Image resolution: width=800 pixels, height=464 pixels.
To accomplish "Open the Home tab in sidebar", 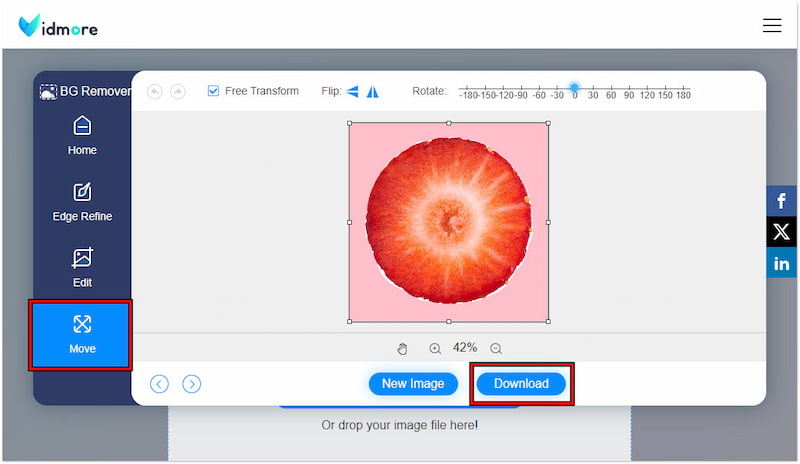I will point(82,136).
